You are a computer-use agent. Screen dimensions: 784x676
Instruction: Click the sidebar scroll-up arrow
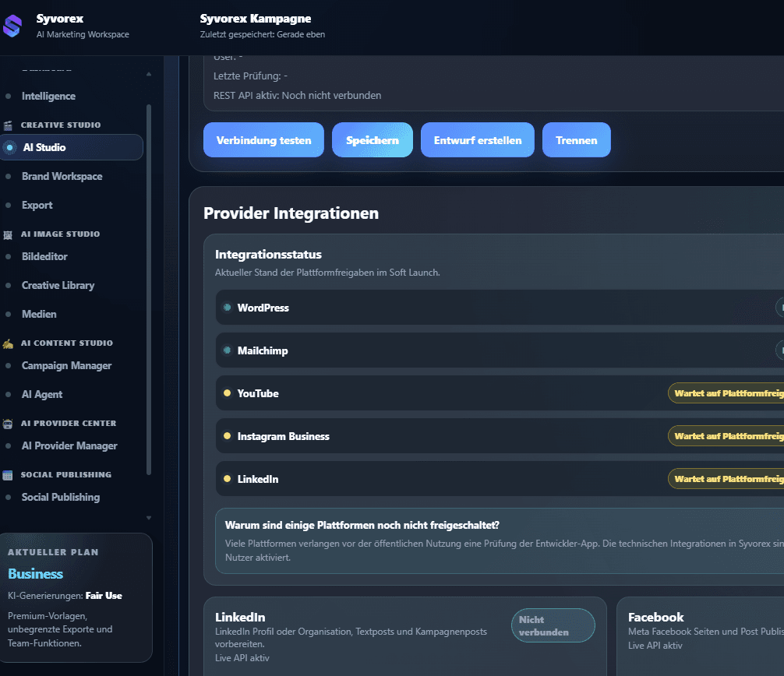coord(149,74)
